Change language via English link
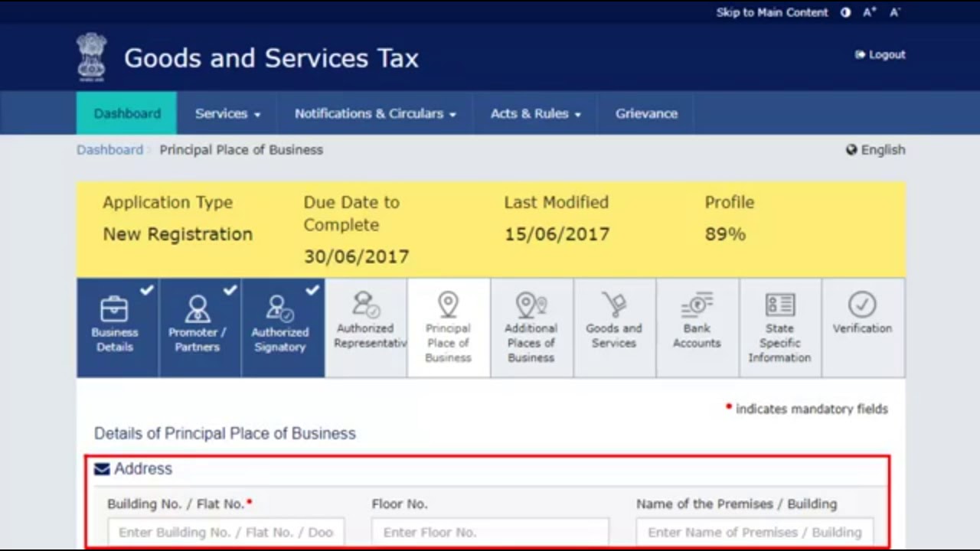Image resolution: width=980 pixels, height=551 pixels. [883, 150]
